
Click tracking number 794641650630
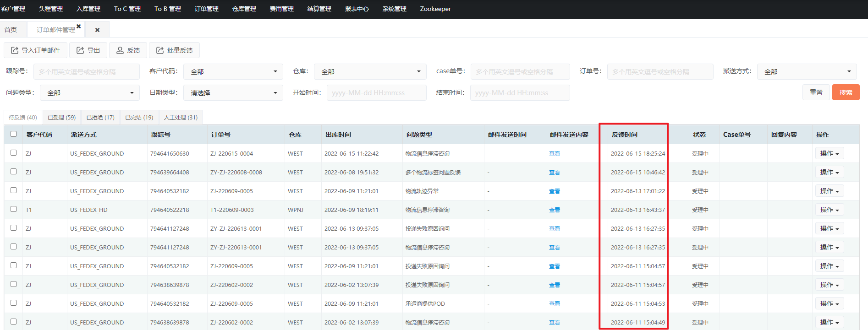click(170, 154)
